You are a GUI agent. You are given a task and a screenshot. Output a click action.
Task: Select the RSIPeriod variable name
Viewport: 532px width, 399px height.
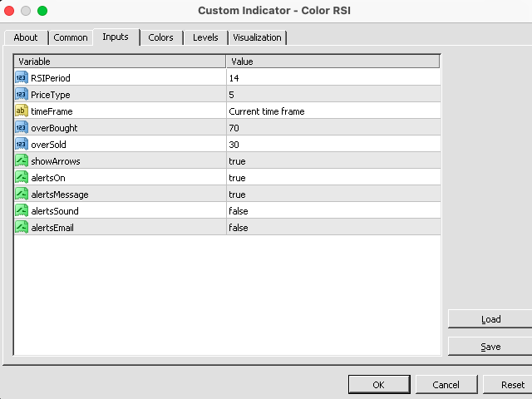(x=51, y=78)
